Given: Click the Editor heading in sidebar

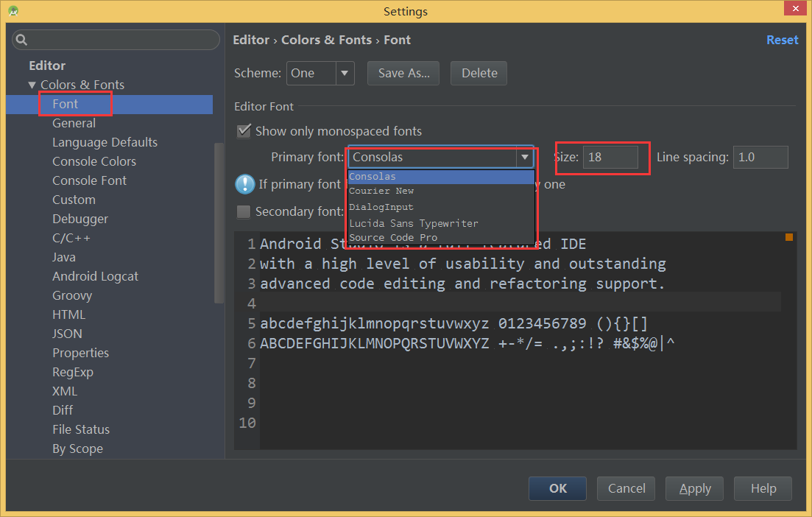Looking at the screenshot, I should point(47,66).
